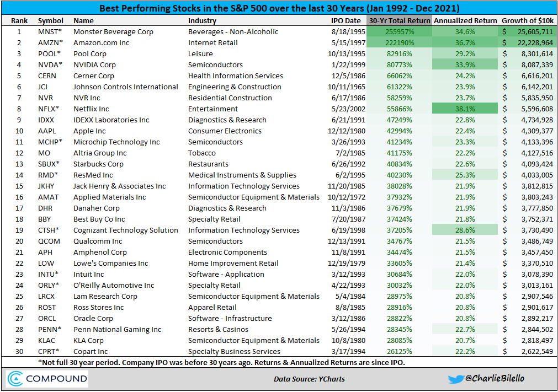Click the @CharlieBilello handle

coord(495,379)
